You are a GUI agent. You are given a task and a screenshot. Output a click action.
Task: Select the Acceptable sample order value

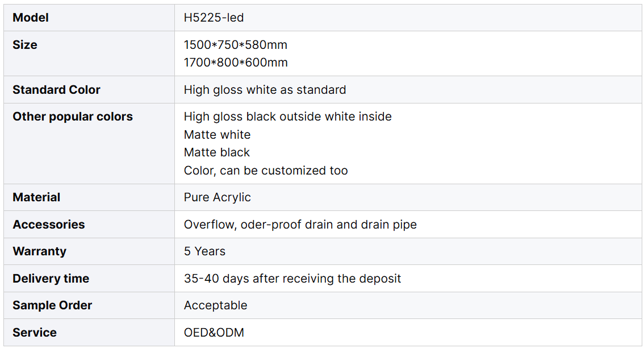[x=215, y=305]
